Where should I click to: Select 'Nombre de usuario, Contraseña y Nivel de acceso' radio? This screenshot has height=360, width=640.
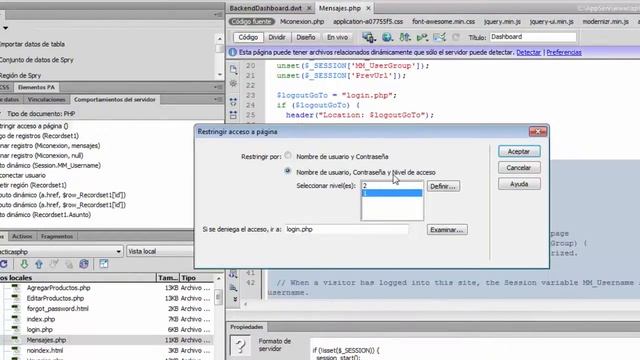288,171
